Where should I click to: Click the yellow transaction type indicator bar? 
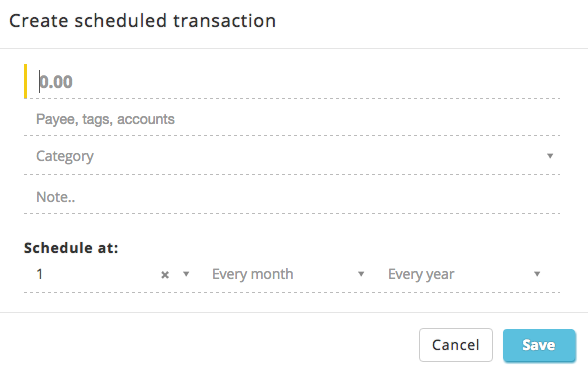[26, 81]
